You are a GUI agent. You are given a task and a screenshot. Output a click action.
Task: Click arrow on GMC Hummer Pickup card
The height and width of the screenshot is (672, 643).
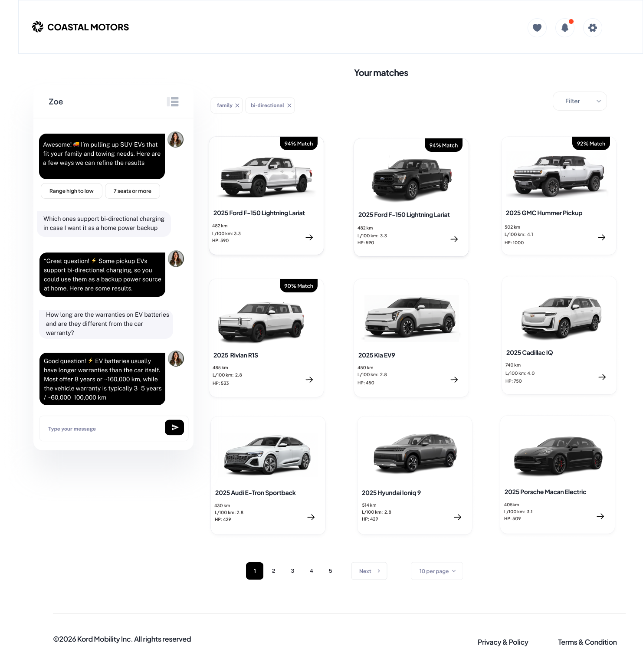602,237
